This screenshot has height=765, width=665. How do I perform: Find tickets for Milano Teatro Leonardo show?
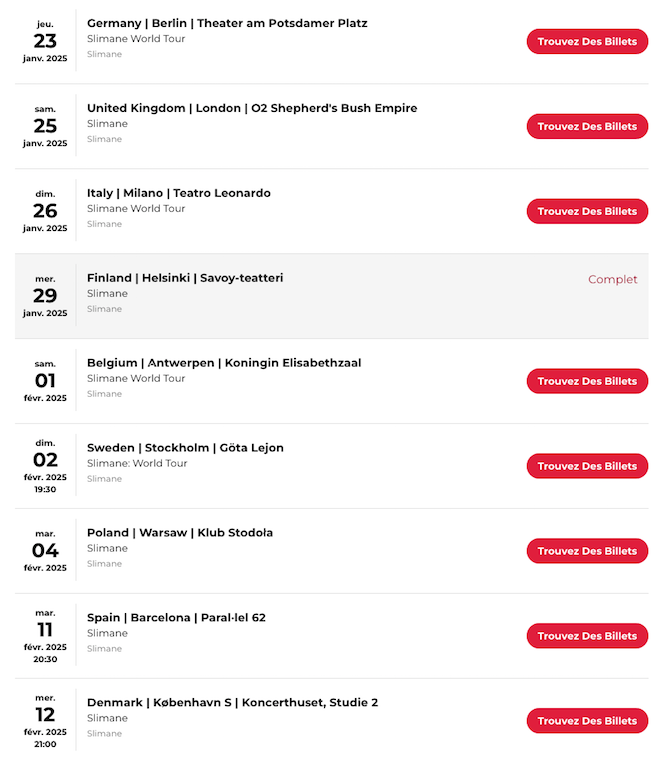587,211
